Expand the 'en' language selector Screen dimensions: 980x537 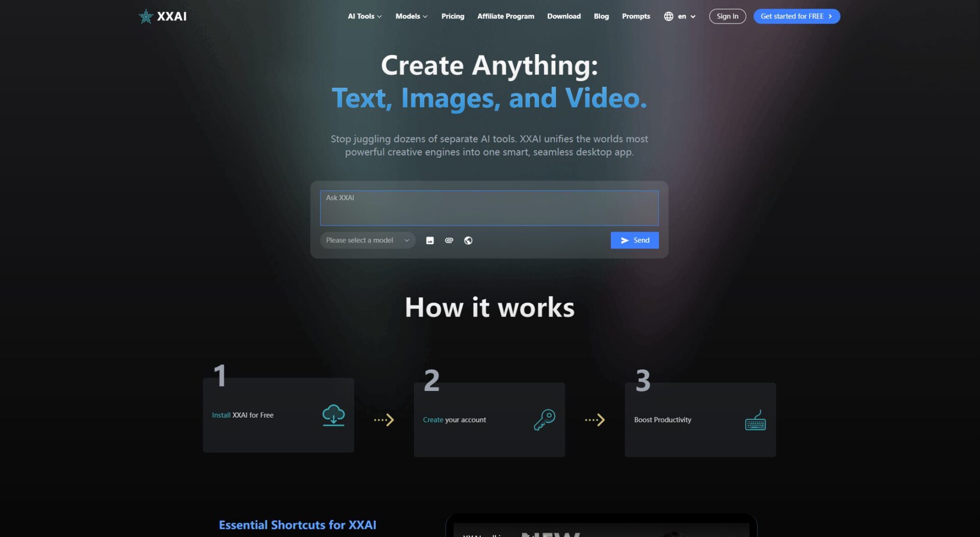[687, 16]
